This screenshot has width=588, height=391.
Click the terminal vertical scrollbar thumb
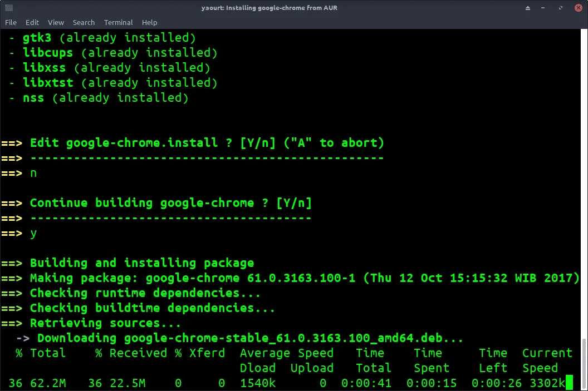584,363
